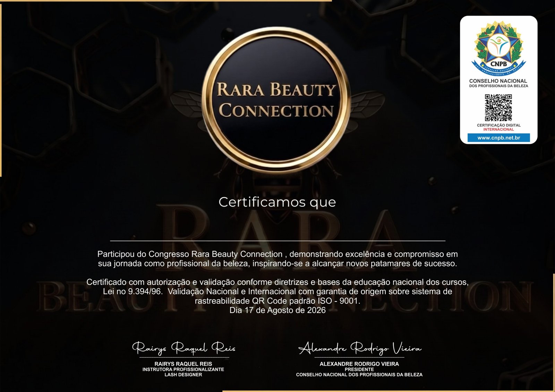
Task: Click the line starting "sua jornada como profissional da beleza"
Action: pos(277,263)
